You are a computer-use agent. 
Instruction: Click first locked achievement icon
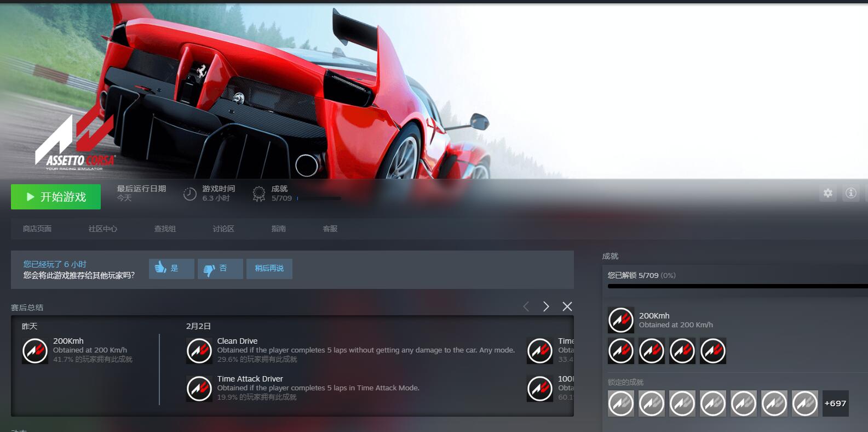[621, 403]
